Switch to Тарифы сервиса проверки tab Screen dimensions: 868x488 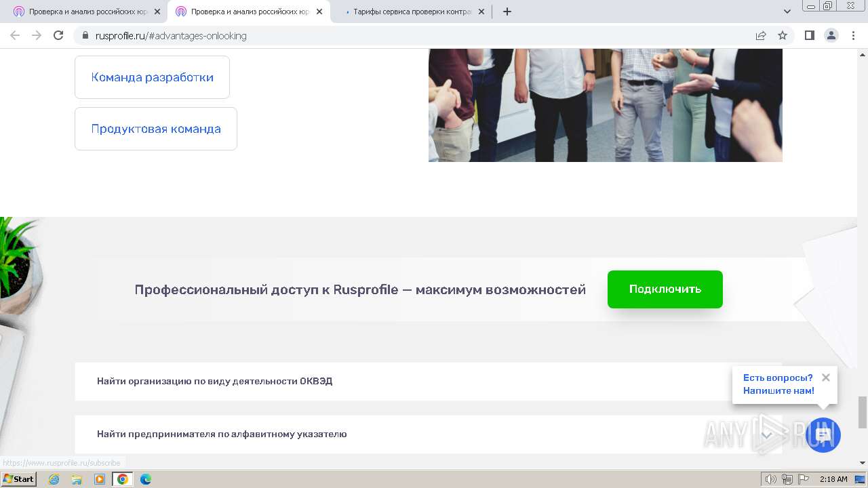[411, 12]
